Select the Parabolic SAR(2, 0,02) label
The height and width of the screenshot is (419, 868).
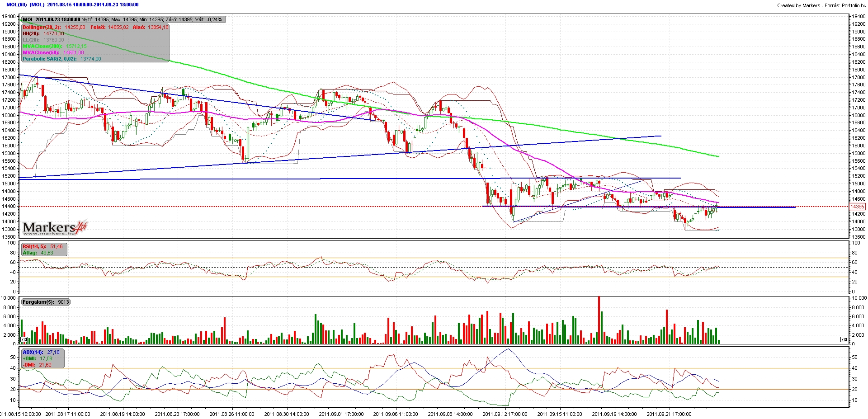(50, 59)
